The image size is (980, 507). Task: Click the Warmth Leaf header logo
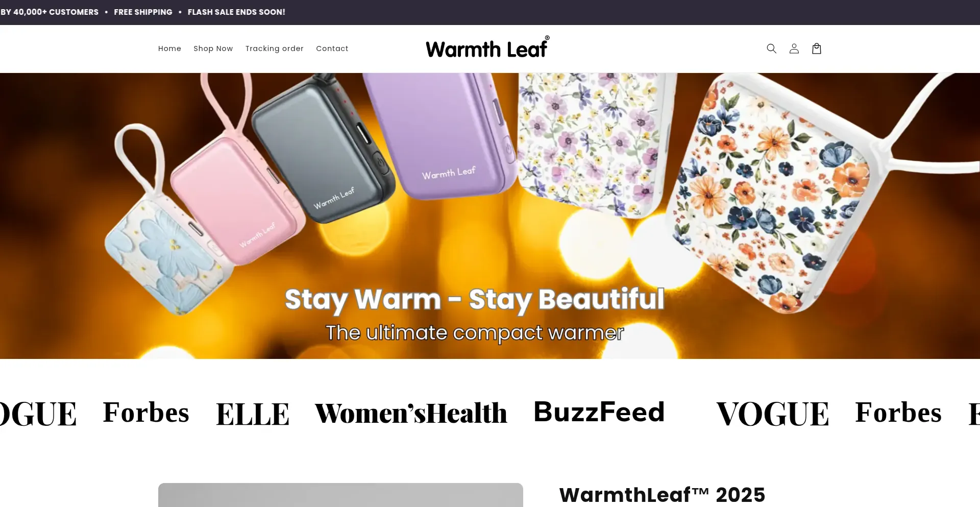(487, 47)
